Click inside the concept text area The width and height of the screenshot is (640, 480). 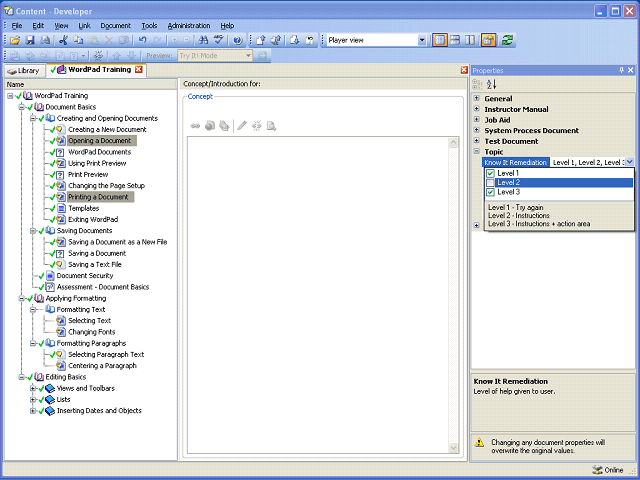point(318,295)
